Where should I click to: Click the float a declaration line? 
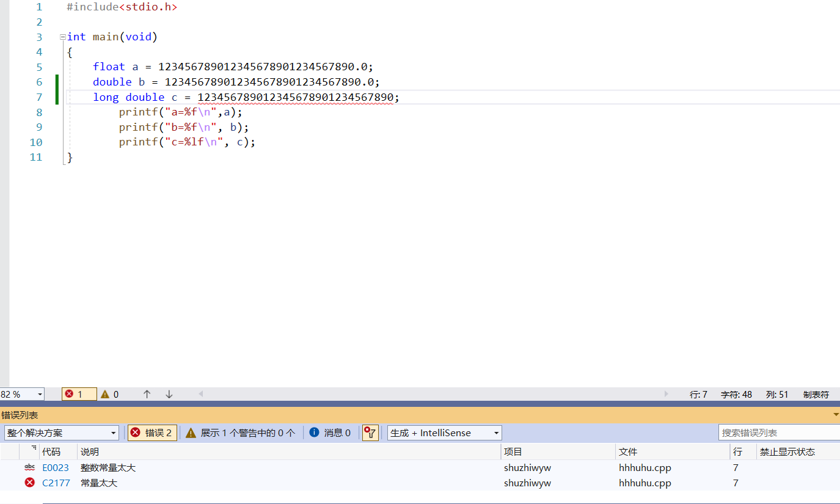click(x=233, y=67)
